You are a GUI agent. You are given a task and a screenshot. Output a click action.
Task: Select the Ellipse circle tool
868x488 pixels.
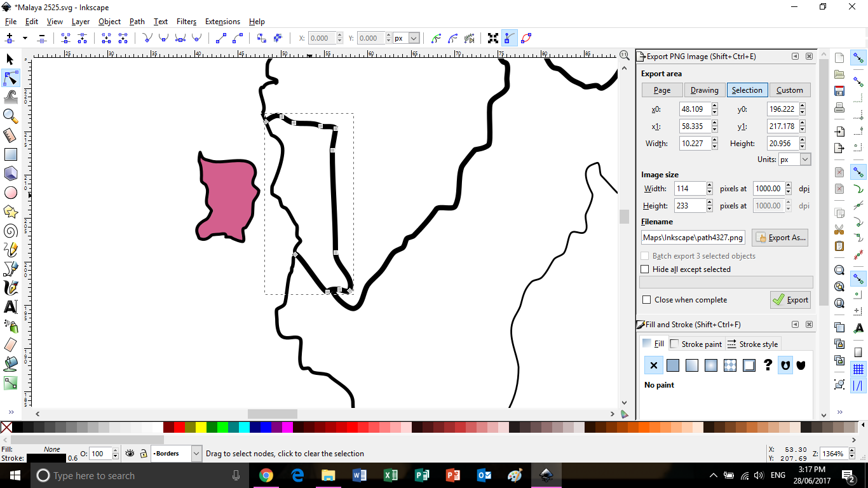point(10,193)
